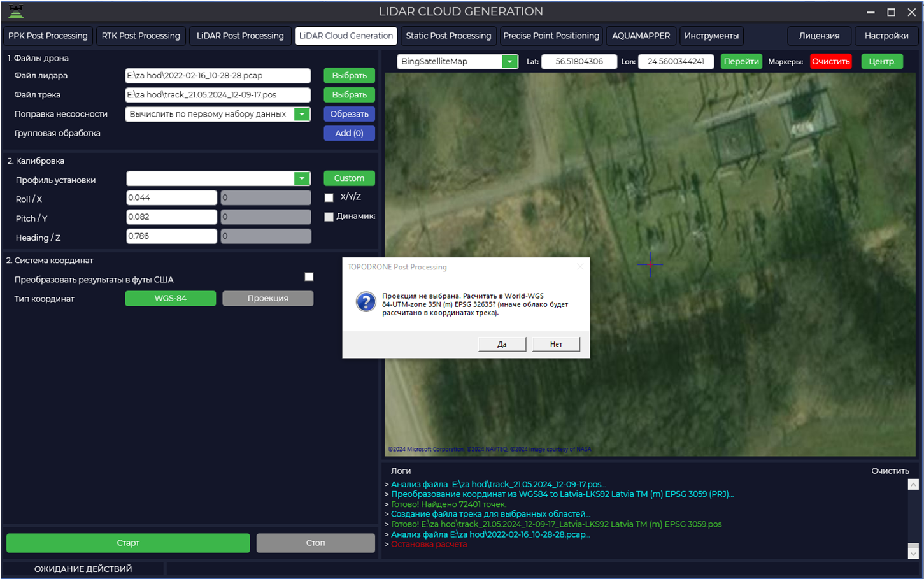Click Очистить above the logs
Screen dimensions: 924x579
(890, 471)
